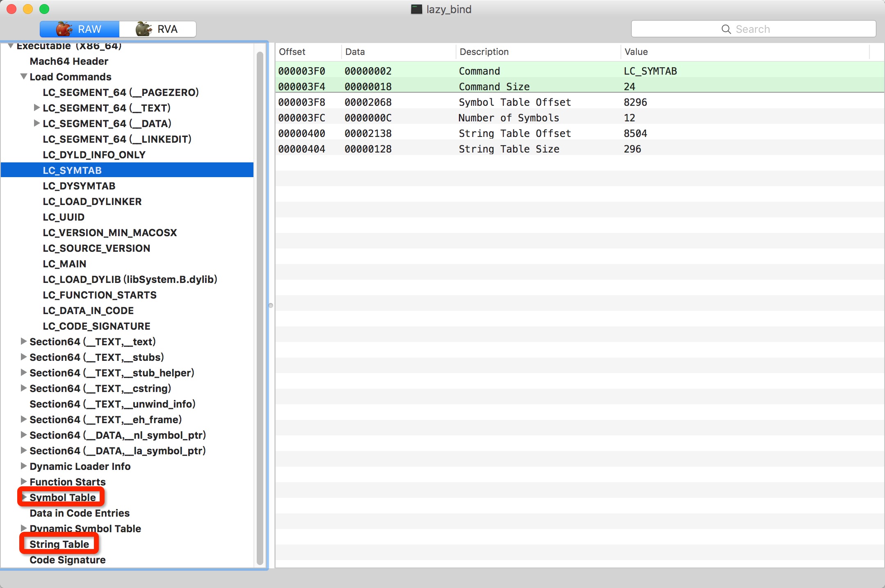The width and height of the screenshot is (885, 588).
Task: Expand the Symbol Table disclosure triangle
Action: (24, 497)
